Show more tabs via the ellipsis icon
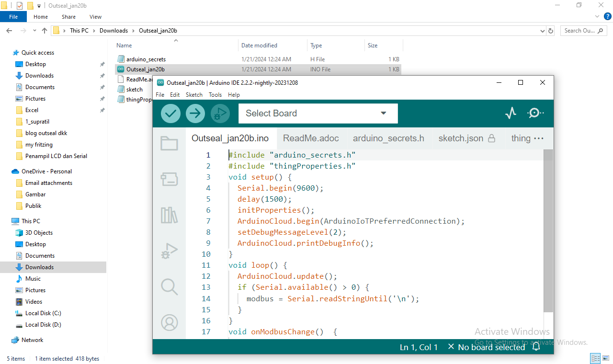Screen dimensions: 613x364 coord(538,138)
